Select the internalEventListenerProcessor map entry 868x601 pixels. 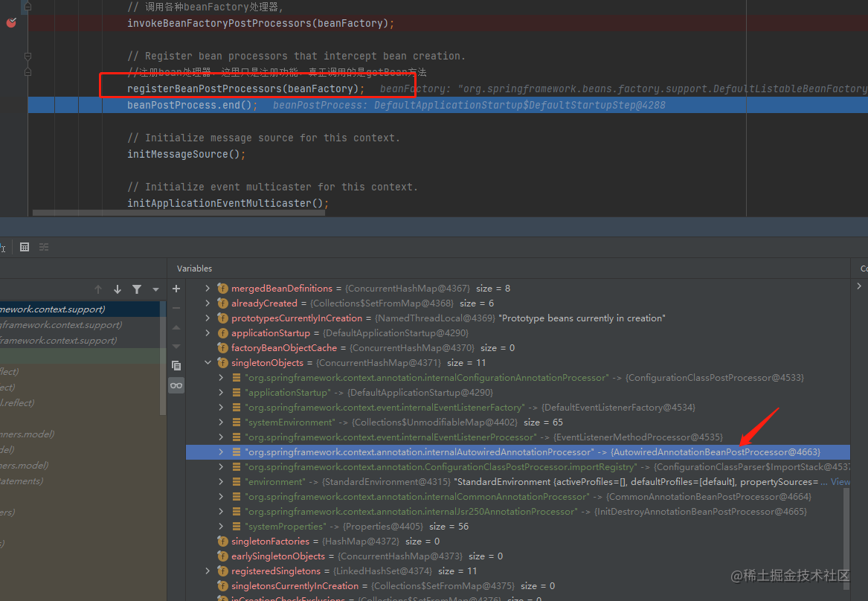tap(518, 437)
